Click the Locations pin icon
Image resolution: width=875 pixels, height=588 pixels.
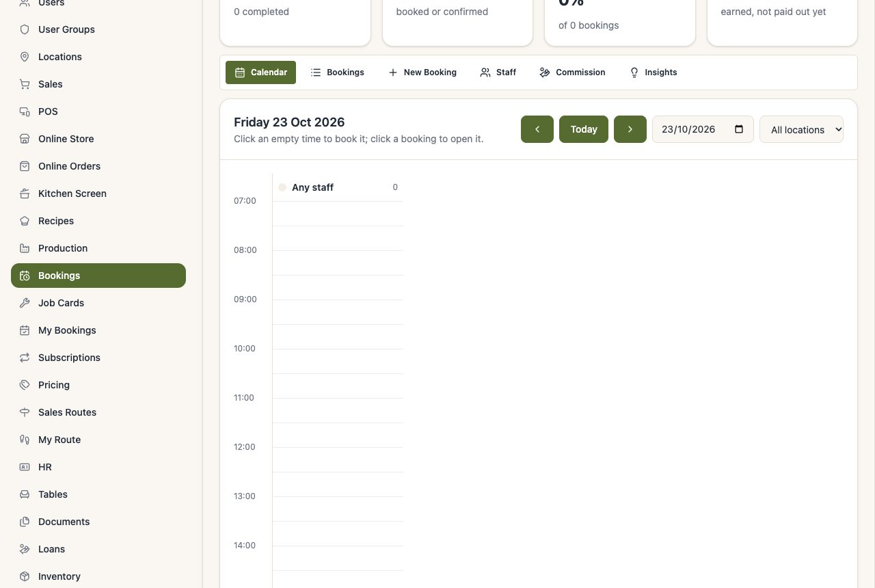tap(25, 57)
